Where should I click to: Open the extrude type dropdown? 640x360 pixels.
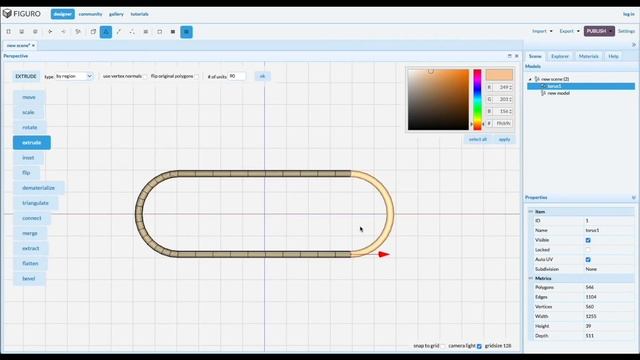click(74, 76)
